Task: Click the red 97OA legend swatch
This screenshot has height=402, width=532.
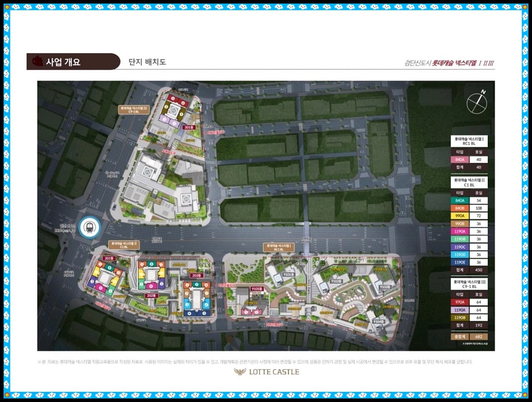Action: 460,301
